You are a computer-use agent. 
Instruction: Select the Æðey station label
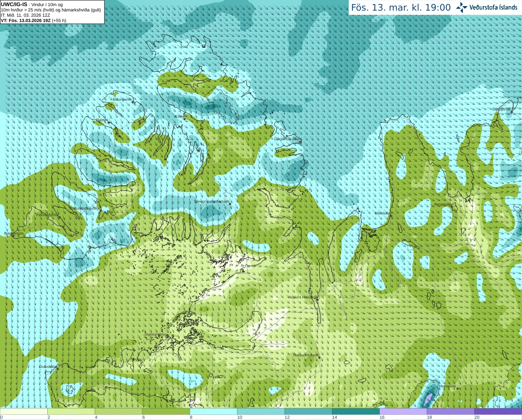tap(179, 117)
